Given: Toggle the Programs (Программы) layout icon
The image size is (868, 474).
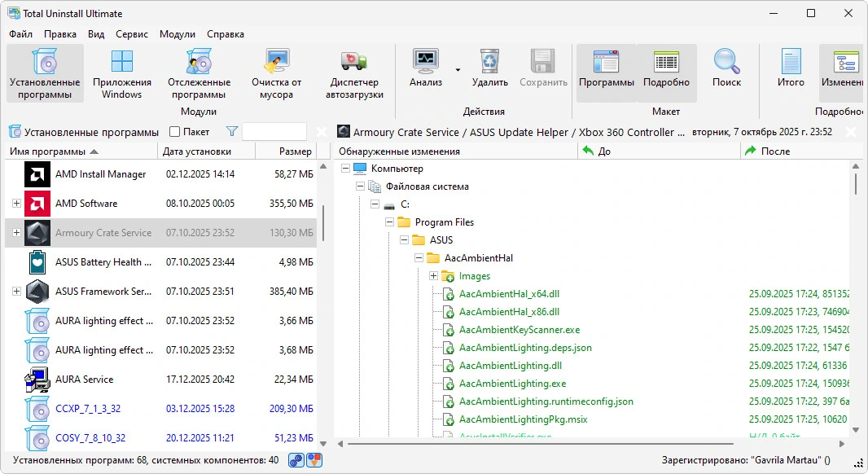Looking at the screenshot, I should pyautogui.click(x=606, y=61).
